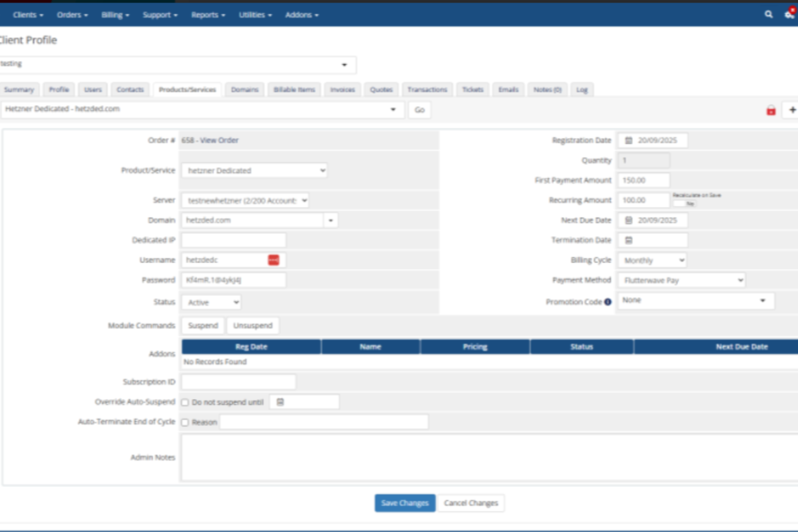Click red icon in Username field
The height and width of the screenshot is (532, 798).
(x=273, y=260)
